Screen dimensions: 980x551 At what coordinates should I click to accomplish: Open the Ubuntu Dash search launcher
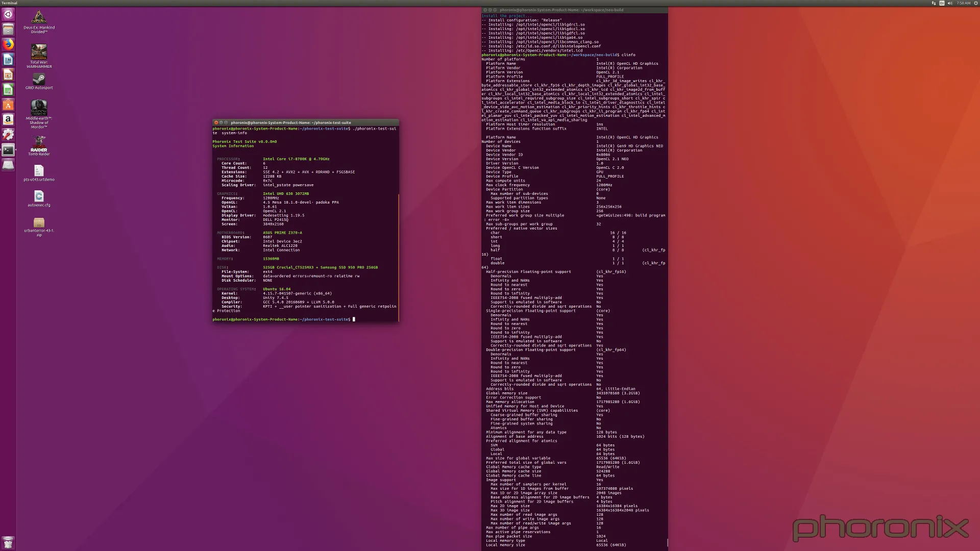point(8,14)
